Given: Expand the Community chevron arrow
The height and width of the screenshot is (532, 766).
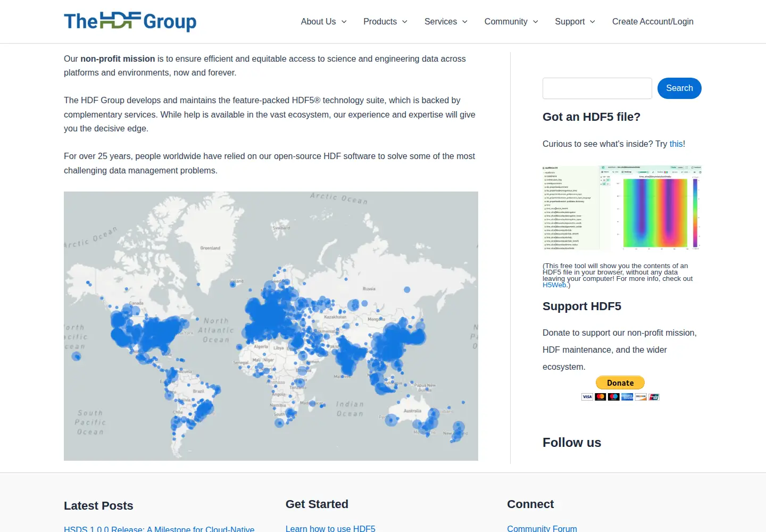Looking at the screenshot, I should (535, 22).
